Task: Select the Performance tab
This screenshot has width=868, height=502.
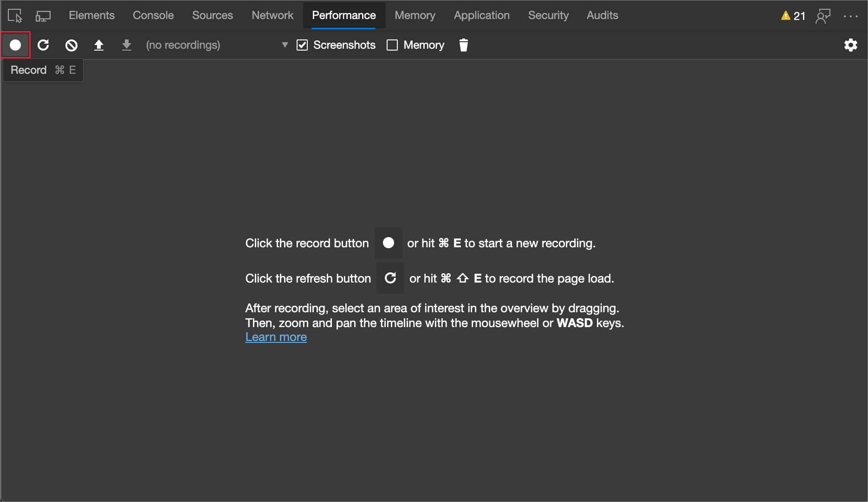Action: 344,15
